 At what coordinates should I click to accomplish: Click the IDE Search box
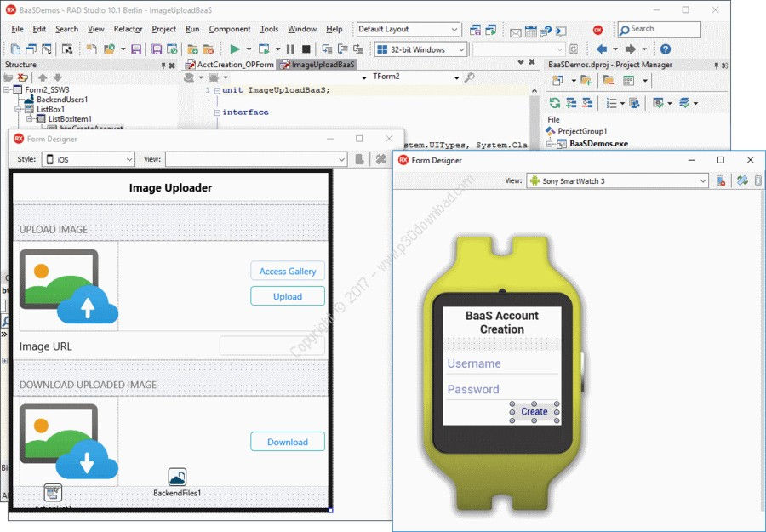(x=659, y=29)
